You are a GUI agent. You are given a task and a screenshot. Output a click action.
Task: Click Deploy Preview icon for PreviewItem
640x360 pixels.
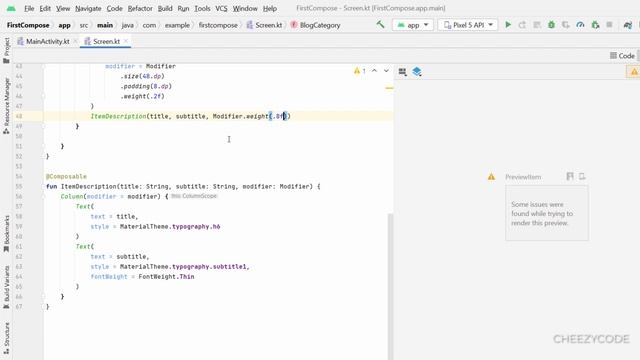point(582,176)
